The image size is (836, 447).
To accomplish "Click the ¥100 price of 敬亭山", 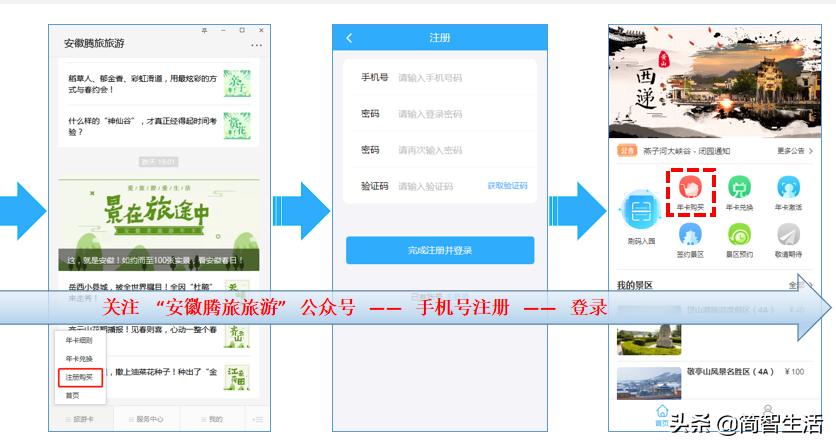I will (x=794, y=372).
